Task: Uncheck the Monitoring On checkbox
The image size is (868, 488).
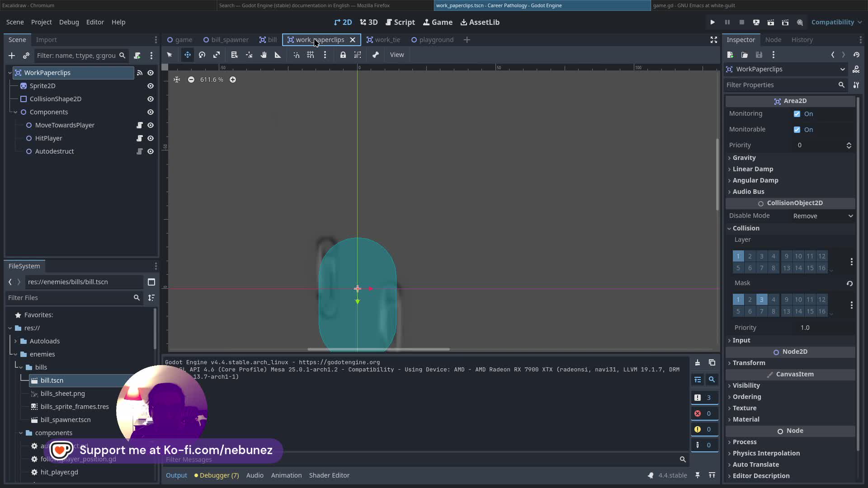Action: pos(797,114)
